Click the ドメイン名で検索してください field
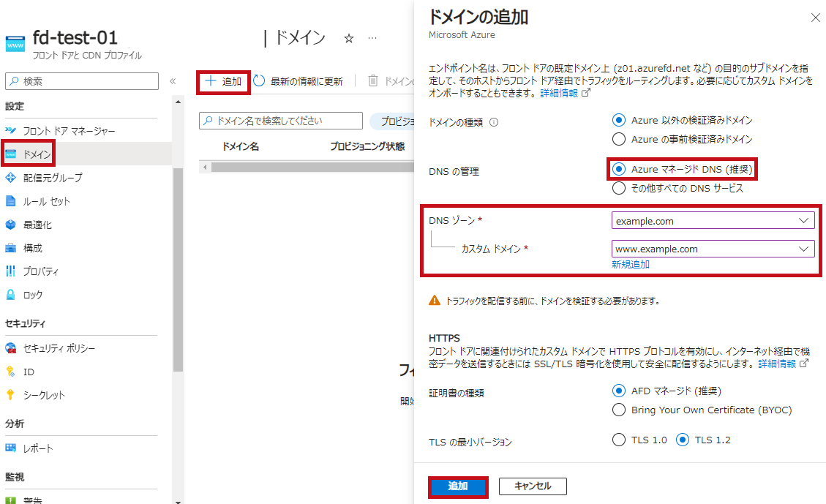The width and height of the screenshot is (826, 504). click(x=281, y=121)
